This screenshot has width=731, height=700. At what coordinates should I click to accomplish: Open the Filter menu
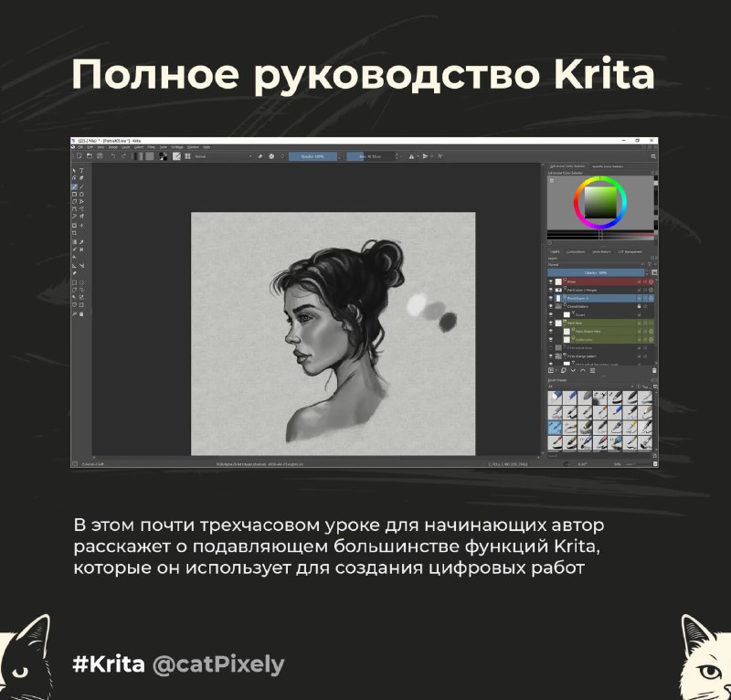(152, 147)
